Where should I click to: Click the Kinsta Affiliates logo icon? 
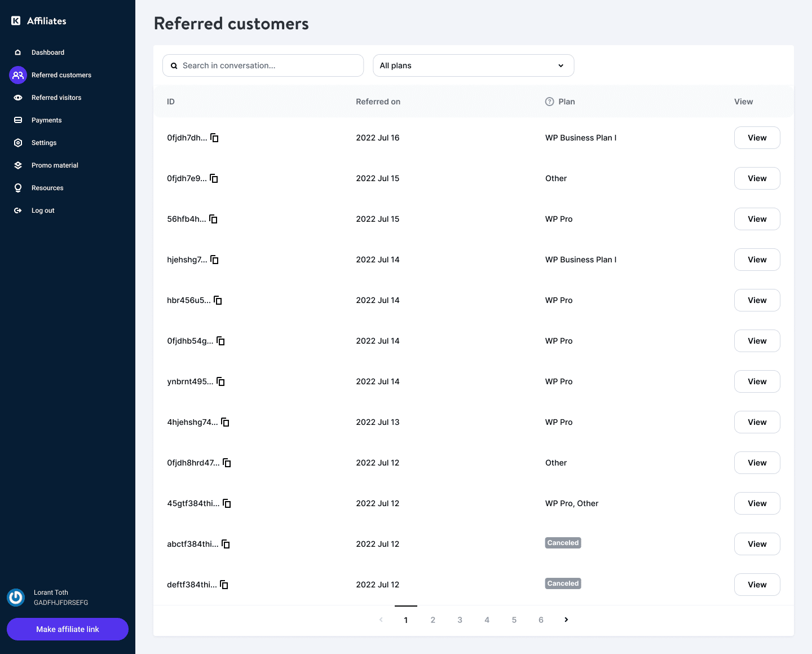(x=16, y=21)
